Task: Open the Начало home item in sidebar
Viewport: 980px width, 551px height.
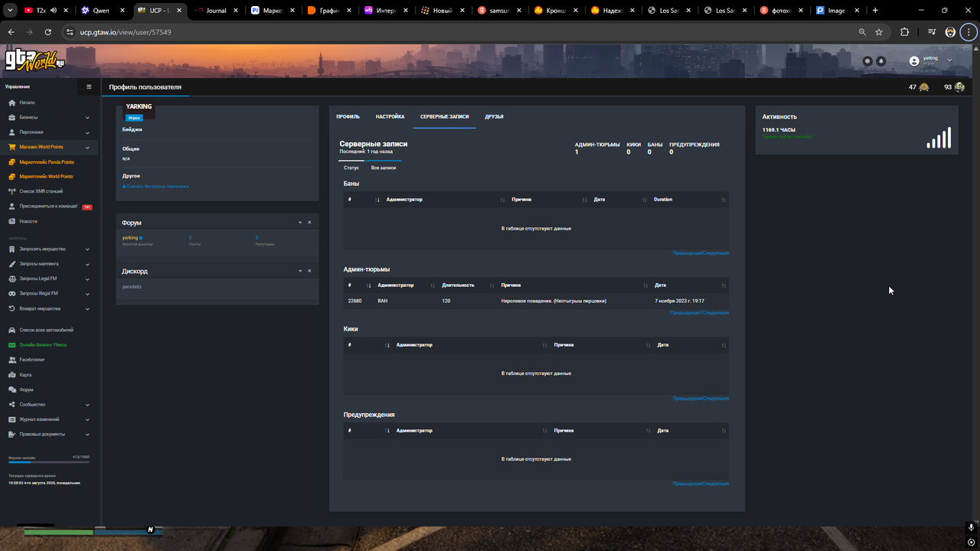Action: point(27,103)
